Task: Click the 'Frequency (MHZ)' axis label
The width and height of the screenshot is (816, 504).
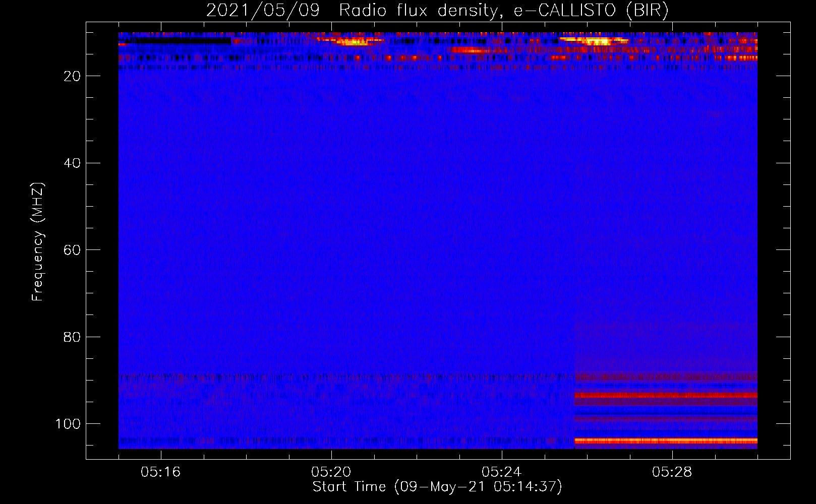Action: pyautogui.click(x=38, y=241)
